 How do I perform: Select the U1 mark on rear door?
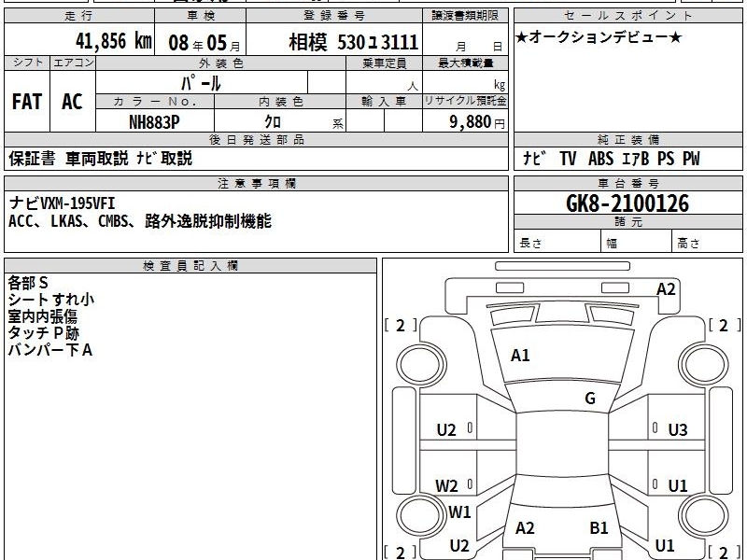coord(678,486)
